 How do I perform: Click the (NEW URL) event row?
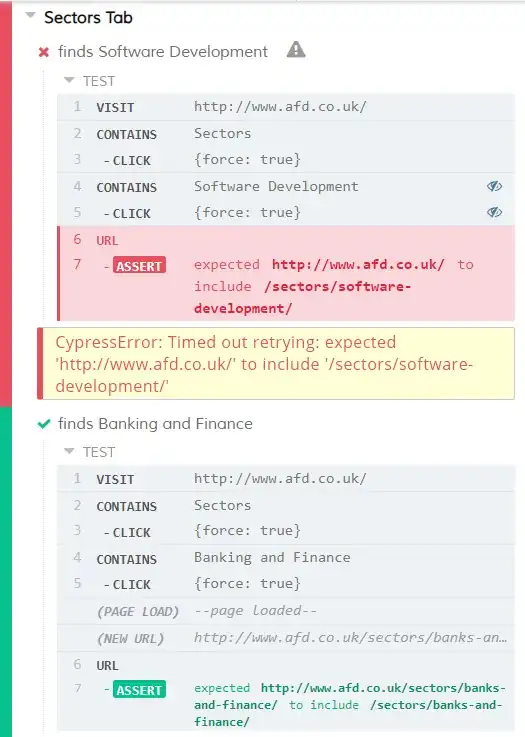pos(286,638)
